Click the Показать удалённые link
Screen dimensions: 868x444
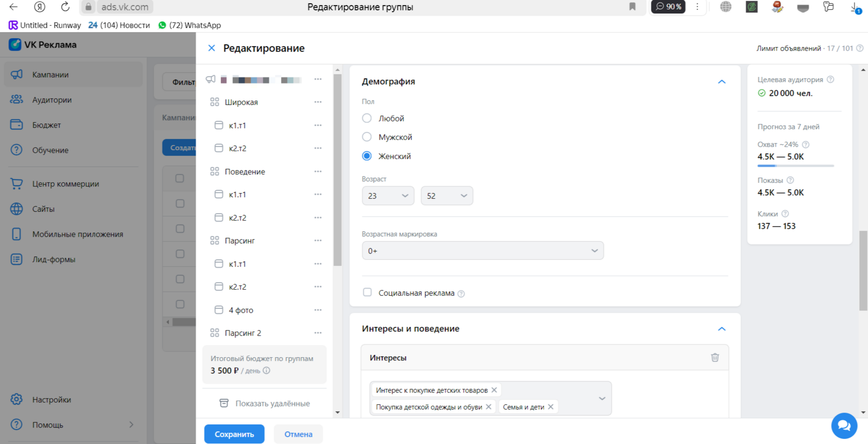click(272, 403)
